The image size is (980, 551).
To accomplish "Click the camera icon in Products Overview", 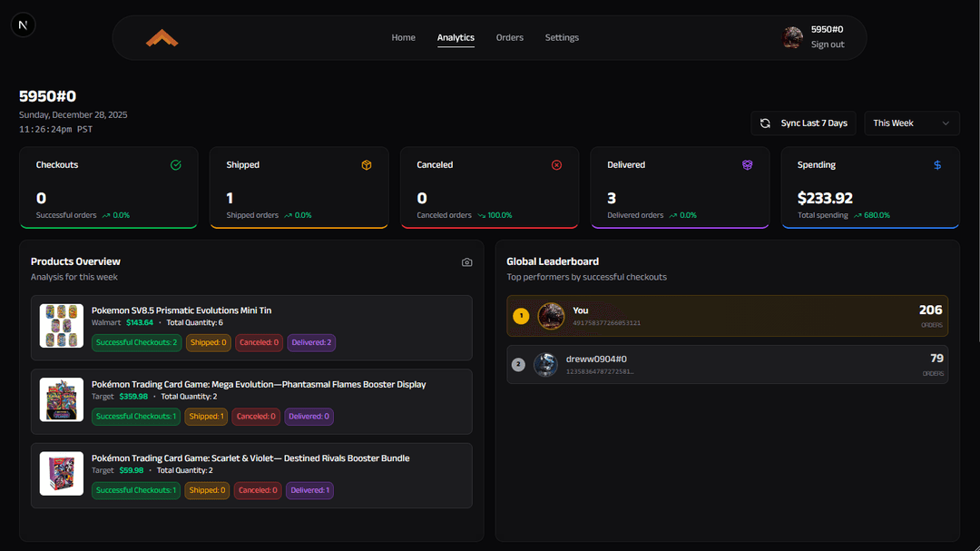I will click(466, 261).
